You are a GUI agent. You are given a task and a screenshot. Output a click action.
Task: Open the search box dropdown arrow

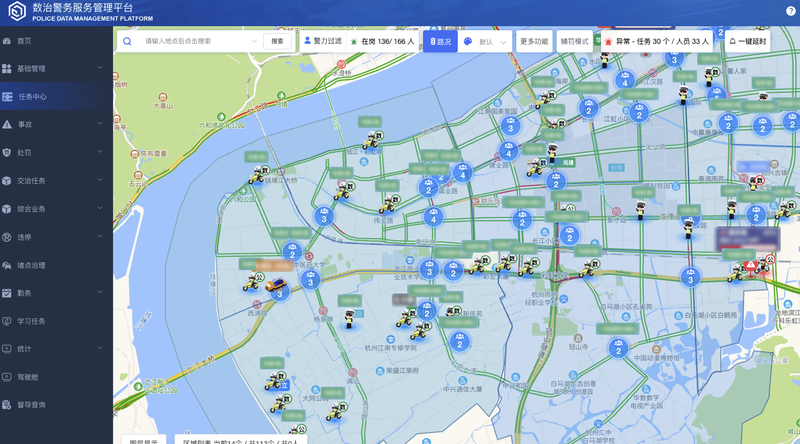pyautogui.click(x=254, y=41)
